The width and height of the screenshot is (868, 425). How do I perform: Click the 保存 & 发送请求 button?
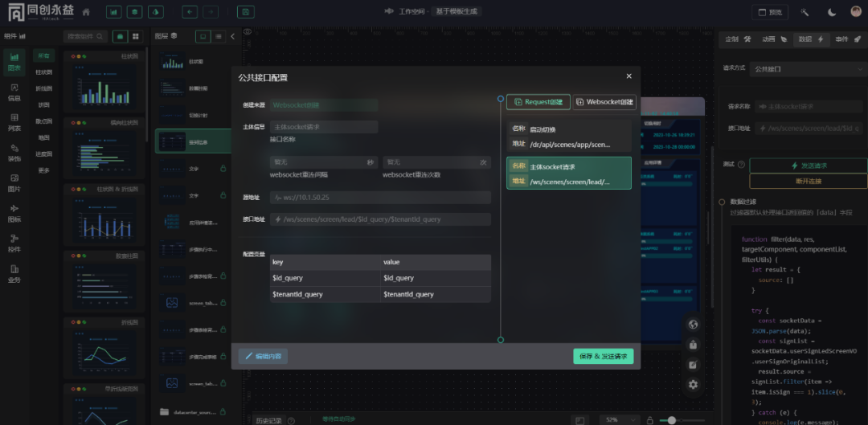(603, 356)
